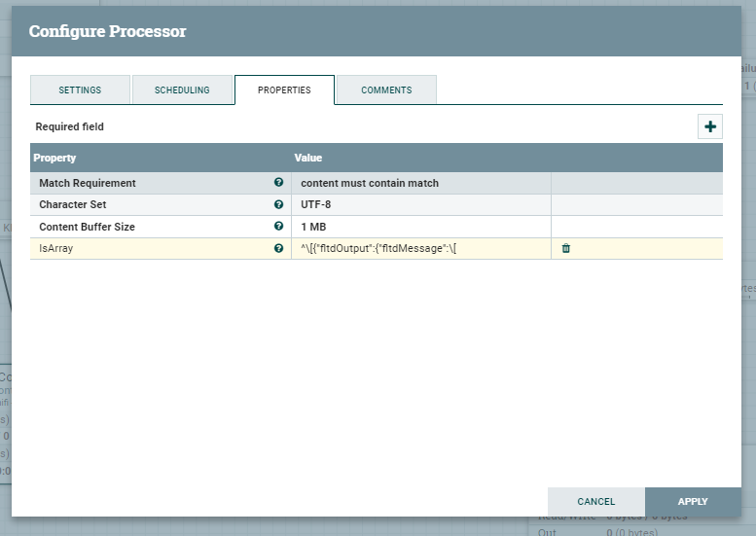
Task: Apply the processor configuration
Action: click(x=693, y=502)
